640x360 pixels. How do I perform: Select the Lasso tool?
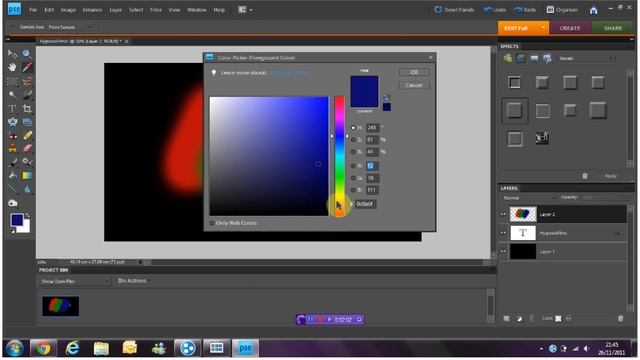click(27, 81)
